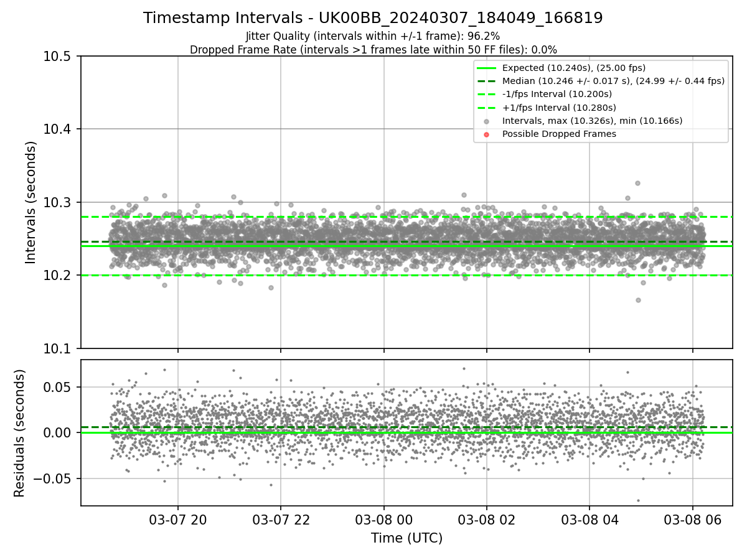Screen dimensions: 747x560
Task: Click legend entry 'Expected (10.240s), (25.00 fps)'
Action: 573,68
